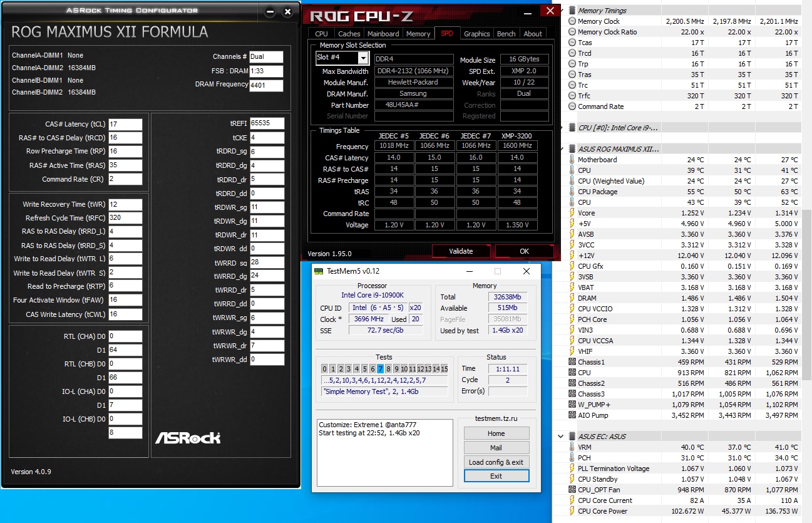Click the Tras timing clock icon
Image resolution: width=812 pixels, height=523 pixels.
point(572,75)
